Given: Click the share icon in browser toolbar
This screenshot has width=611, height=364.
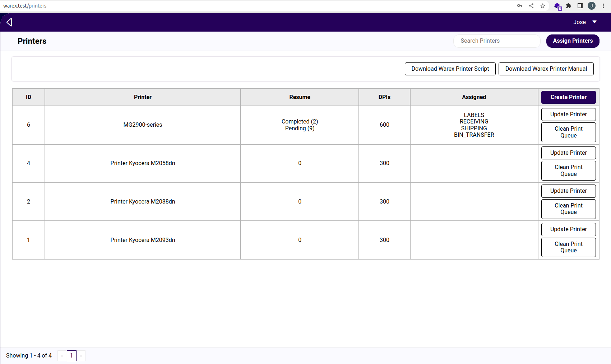Looking at the screenshot, I should click(531, 6).
